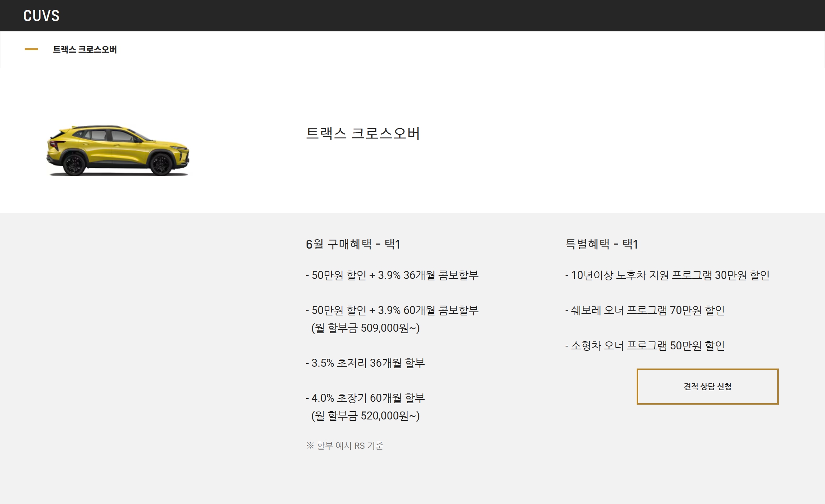Select the 3.5% 초저리 36개월 할부 option

[x=366, y=363]
